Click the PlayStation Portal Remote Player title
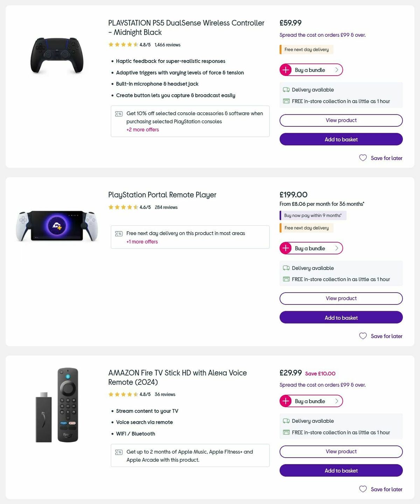 [x=162, y=195]
